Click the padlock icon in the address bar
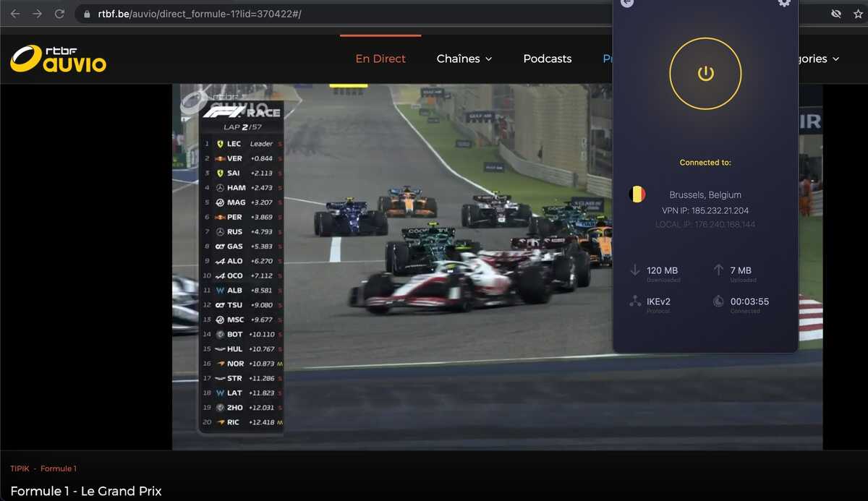 tap(87, 14)
